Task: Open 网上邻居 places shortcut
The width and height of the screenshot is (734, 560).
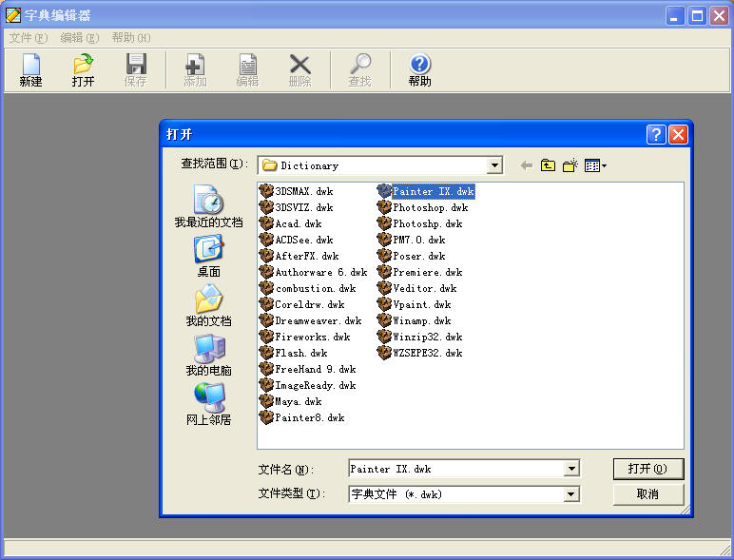Action: [208, 404]
